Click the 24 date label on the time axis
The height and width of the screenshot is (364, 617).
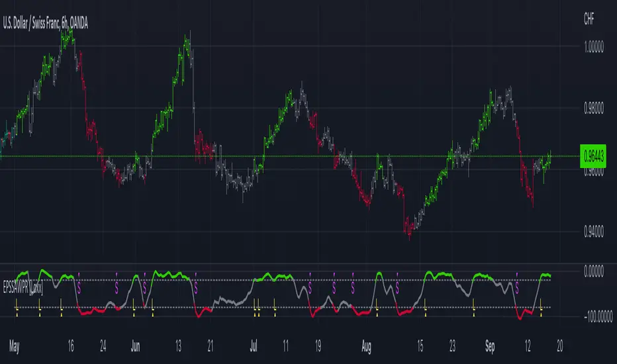(x=103, y=346)
